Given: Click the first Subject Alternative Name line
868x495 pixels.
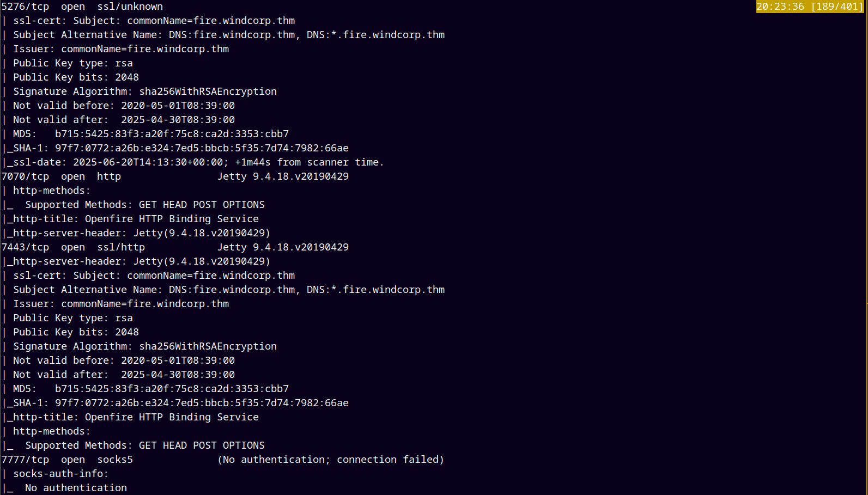Looking at the screenshot, I should tap(224, 35).
